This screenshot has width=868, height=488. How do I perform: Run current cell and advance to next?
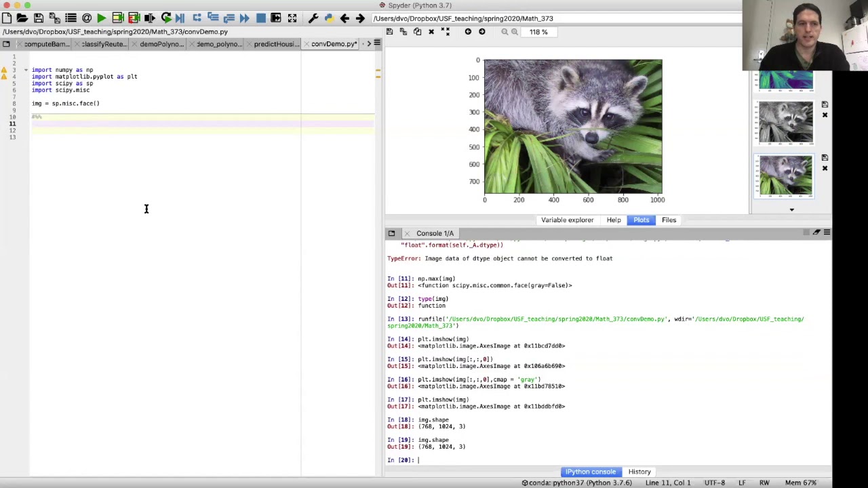134,18
